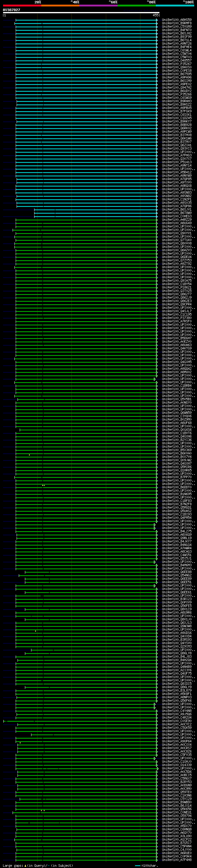Click hit label UniRef100_C1BY54
The image size is (197, 868).
[177, 284]
